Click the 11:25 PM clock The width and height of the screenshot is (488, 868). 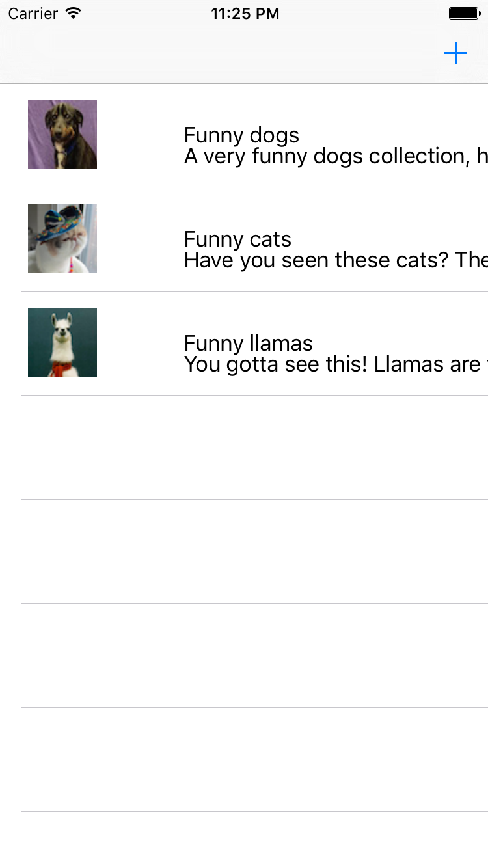[245, 14]
